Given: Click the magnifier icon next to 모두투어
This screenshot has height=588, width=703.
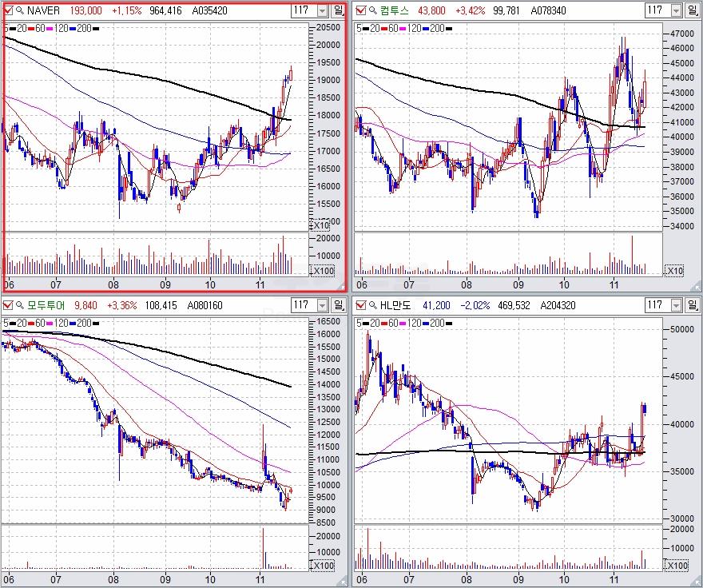Looking at the screenshot, I should click(19, 305).
